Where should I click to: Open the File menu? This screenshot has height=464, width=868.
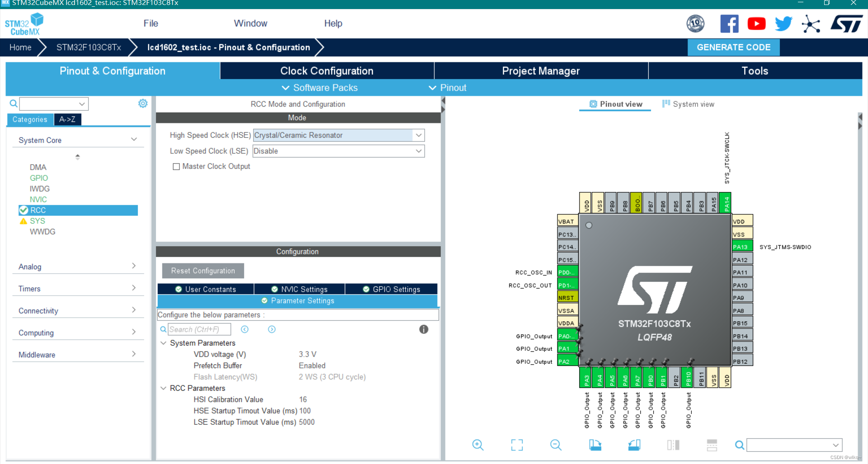[x=151, y=23]
